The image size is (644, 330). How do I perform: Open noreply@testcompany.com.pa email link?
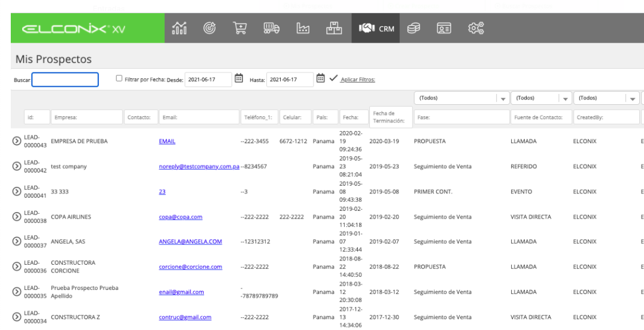click(x=199, y=166)
